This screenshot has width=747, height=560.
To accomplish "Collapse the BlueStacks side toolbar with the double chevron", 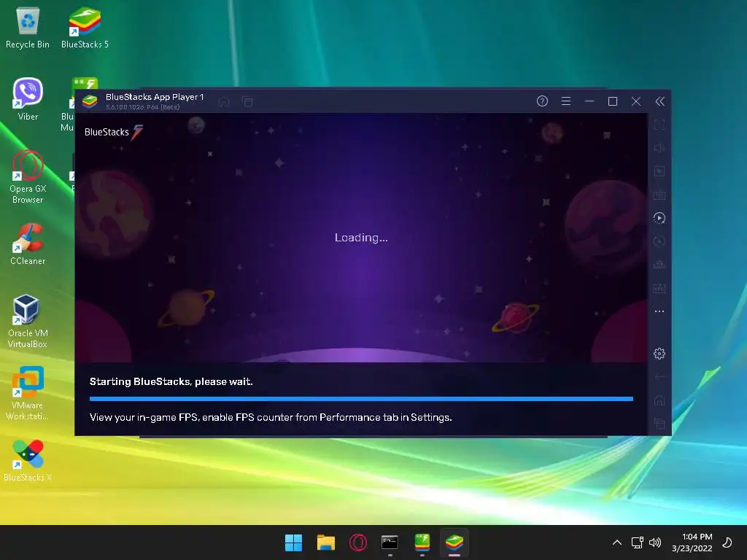I will [x=659, y=101].
